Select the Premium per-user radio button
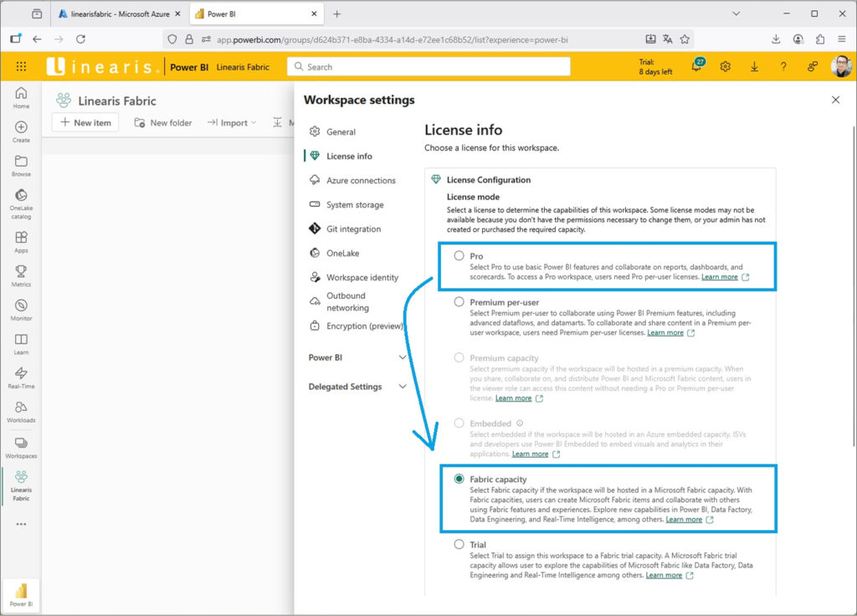This screenshot has height=616, width=857. (459, 301)
